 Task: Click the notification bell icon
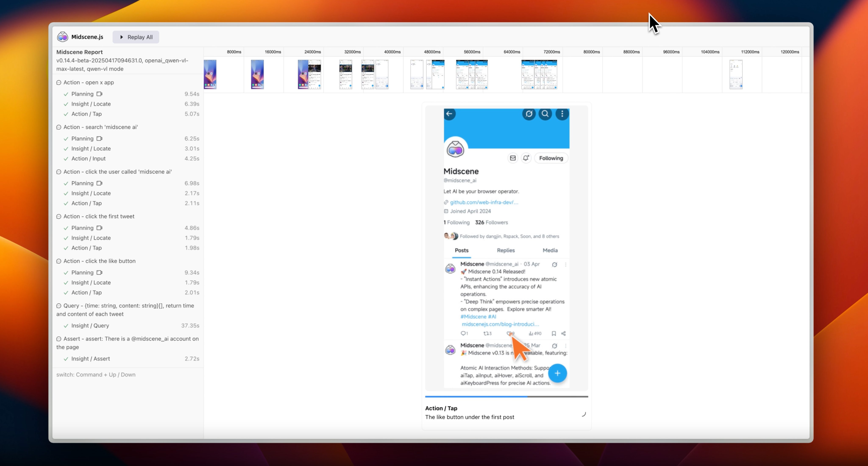click(x=526, y=158)
